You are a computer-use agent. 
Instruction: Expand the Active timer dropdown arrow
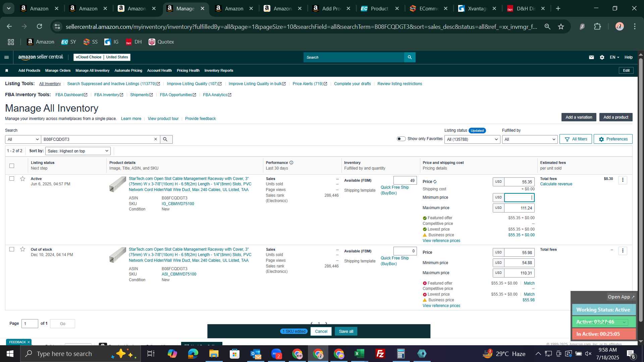coord(624,322)
